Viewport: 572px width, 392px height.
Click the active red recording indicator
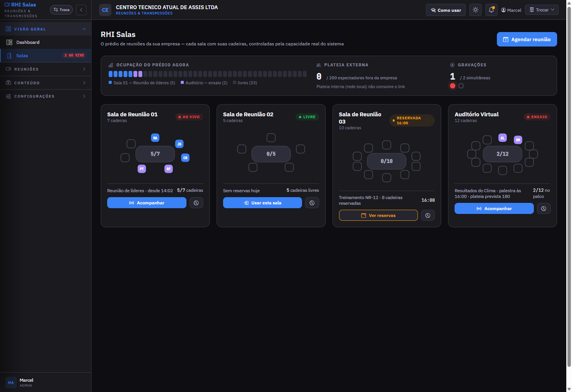(453, 86)
